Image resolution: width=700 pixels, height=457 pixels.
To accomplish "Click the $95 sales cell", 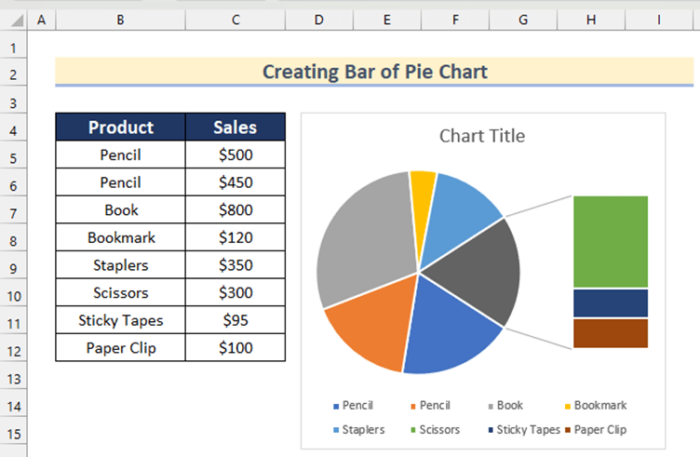I will tap(235, 321).
